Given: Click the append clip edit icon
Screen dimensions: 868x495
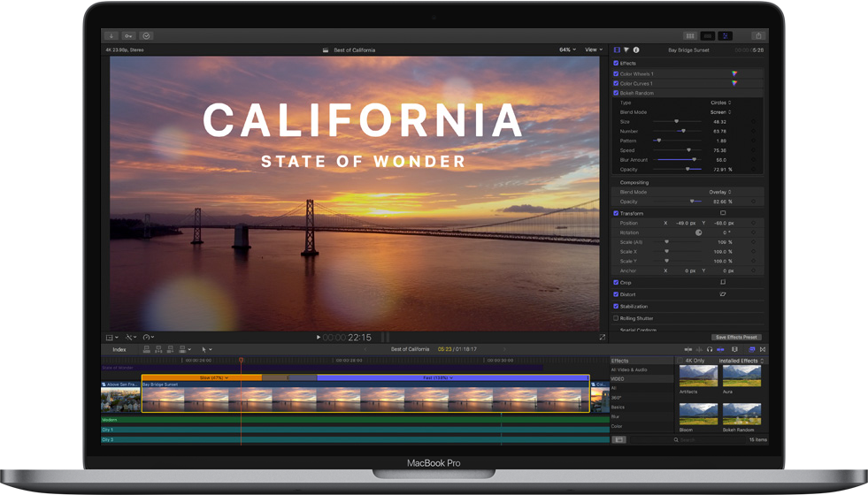Looking at the screenshot, I should click(x=170, y=349).
